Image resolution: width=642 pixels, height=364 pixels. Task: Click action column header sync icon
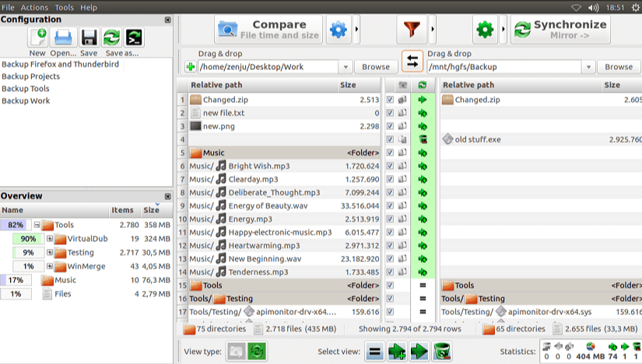click(423, 85)
